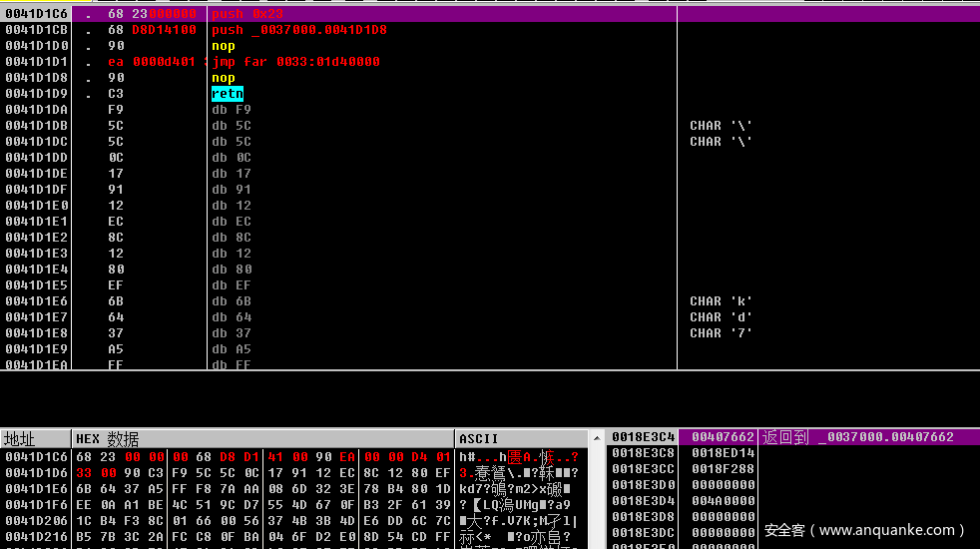
Task: Click stack value 0018ED14
Action: [x=724, y=453]
